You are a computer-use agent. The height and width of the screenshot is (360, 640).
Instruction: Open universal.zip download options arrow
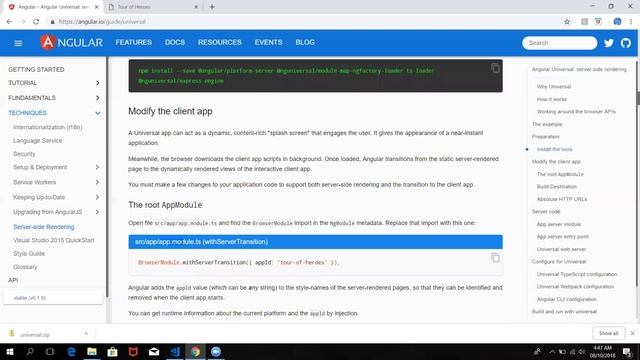tap(86, 334)
